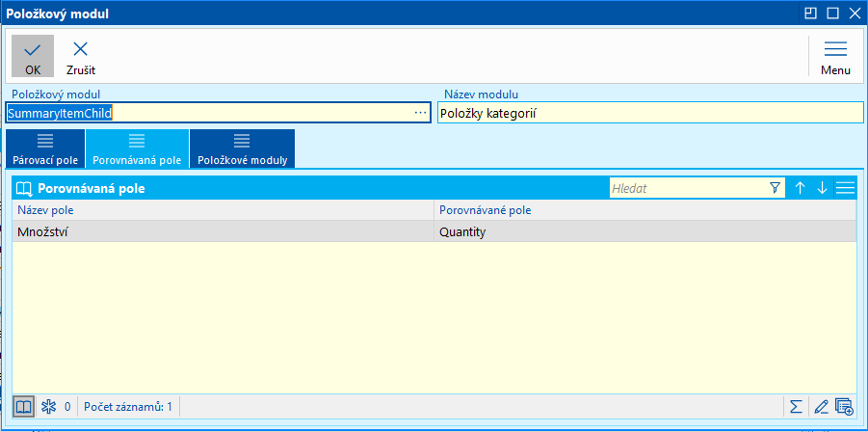This screenshot has width=868, height=432.
Task: Click the restore-layout window icon in the title bar
Action: (x=811, y=13)
